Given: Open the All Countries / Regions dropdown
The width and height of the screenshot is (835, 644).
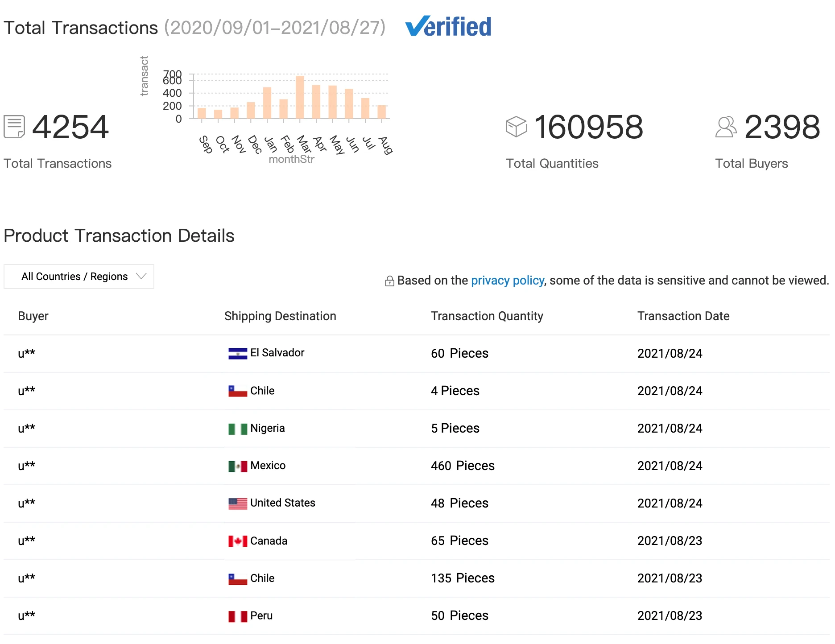Looking at the screenshot, I should 79,277.
